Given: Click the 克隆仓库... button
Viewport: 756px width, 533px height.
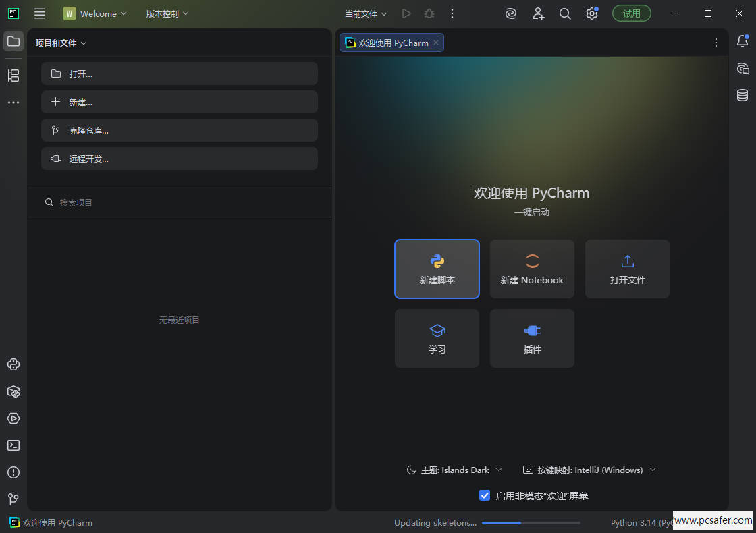Looking at the screenshot, I should tap(180, 130).
